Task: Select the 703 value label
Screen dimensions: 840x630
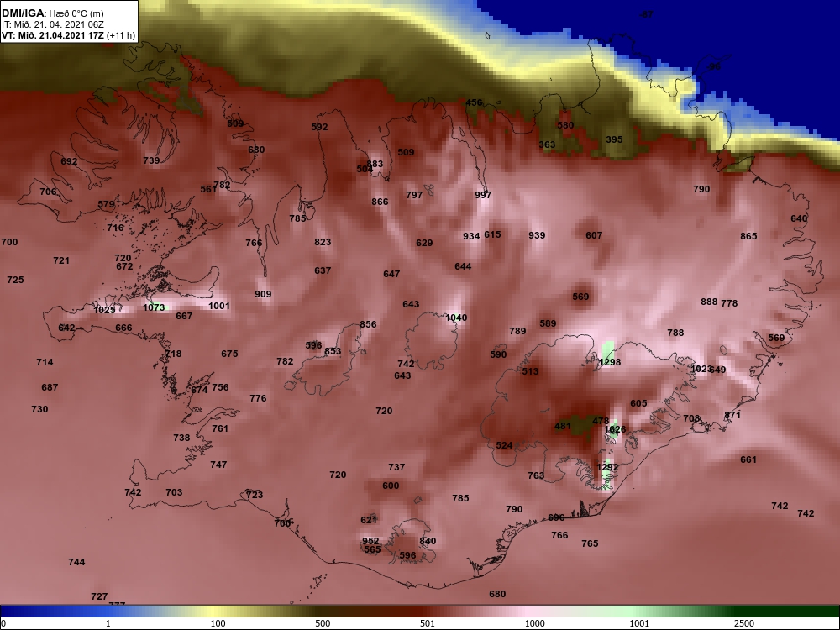Action: (x=174, y=492)
